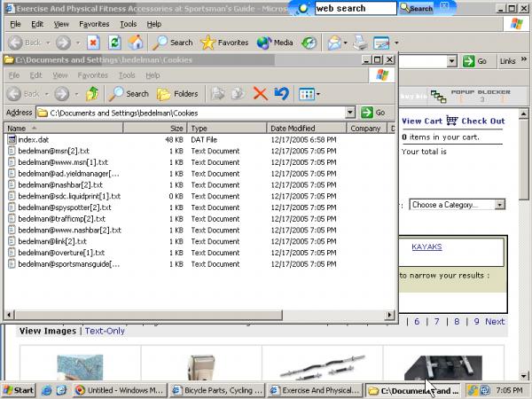Open the KAYAKS link

[x=426, y=246]
